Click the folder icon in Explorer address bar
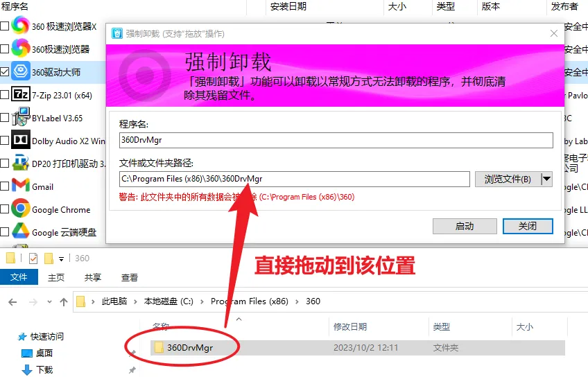588x377 pixels. click(x=80, y=301)
